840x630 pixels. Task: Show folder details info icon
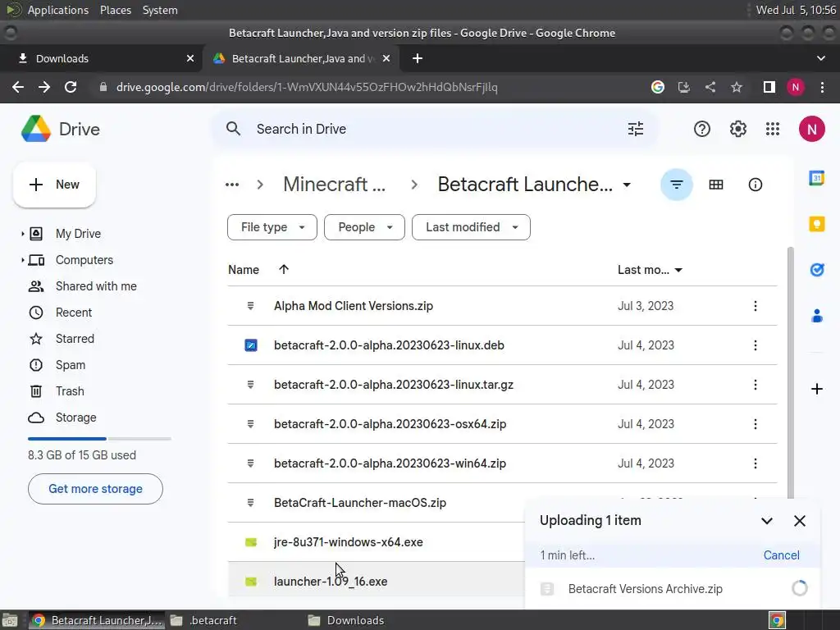click(755, 185)
